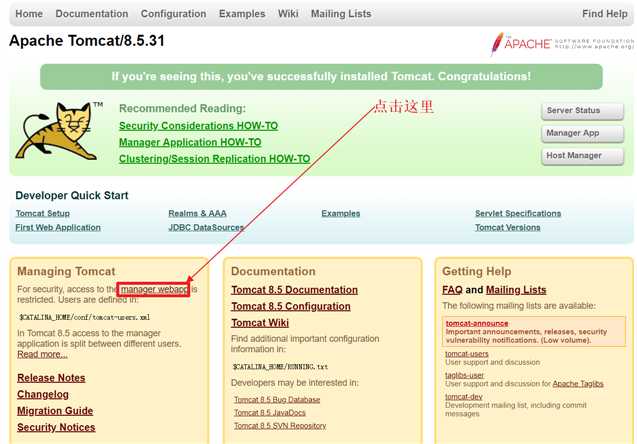Image resolution: width=637 pixels, height=444 pixels.
Task: Open Tomcat 8.5 Configuration link
Action: point(291,306)
